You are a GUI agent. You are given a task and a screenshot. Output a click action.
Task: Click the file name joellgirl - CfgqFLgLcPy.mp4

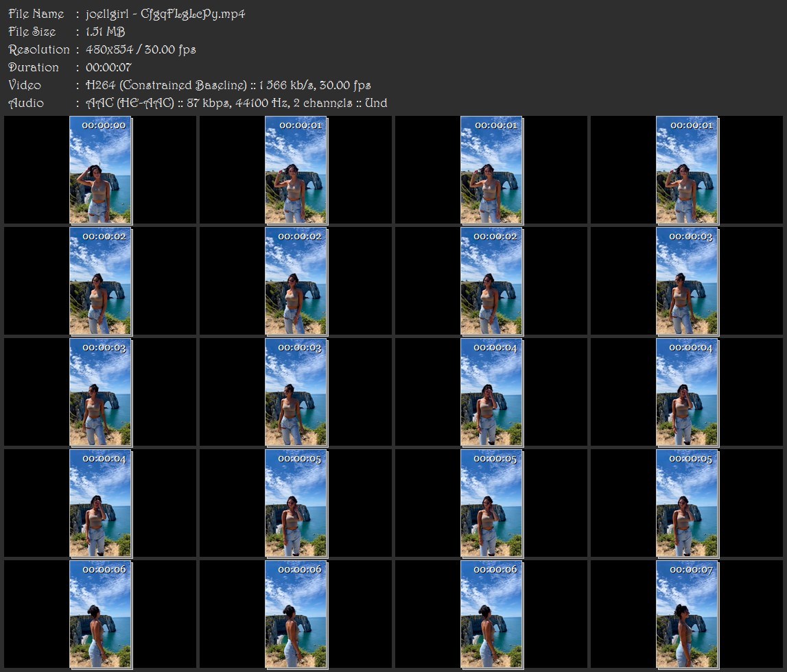[165, 14]
